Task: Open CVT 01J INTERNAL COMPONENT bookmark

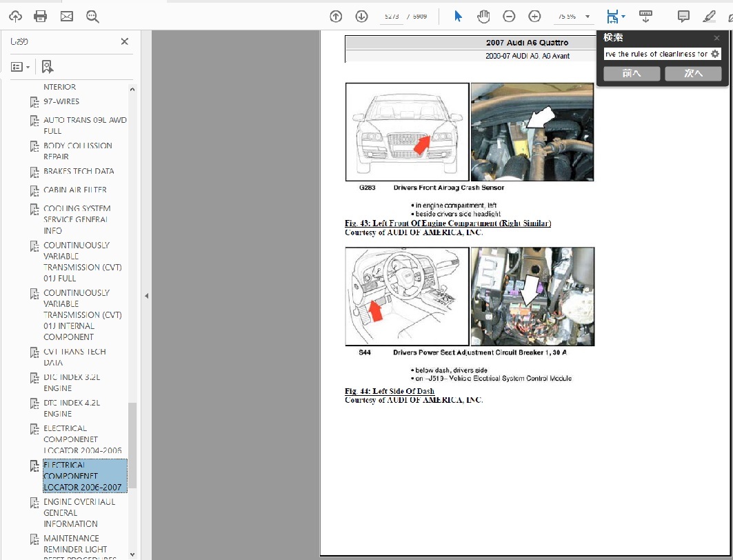Action: [x=82, y=314]
